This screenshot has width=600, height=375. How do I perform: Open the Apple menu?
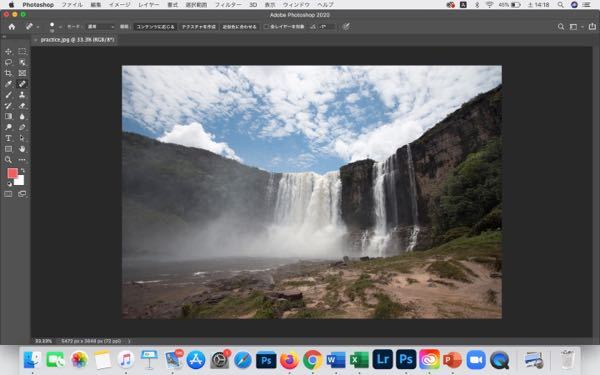click(x=11, y=5)
